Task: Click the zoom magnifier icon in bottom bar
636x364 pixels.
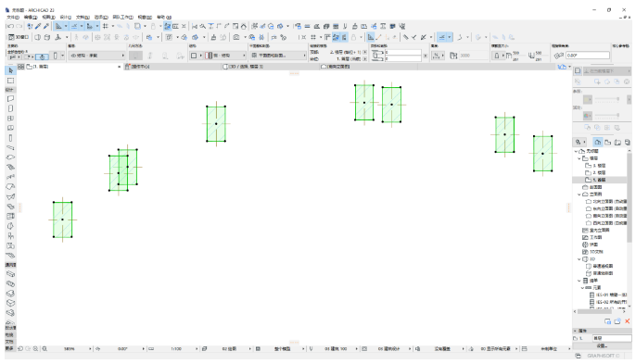Action: pyautogui.click(x=45, y=348)
